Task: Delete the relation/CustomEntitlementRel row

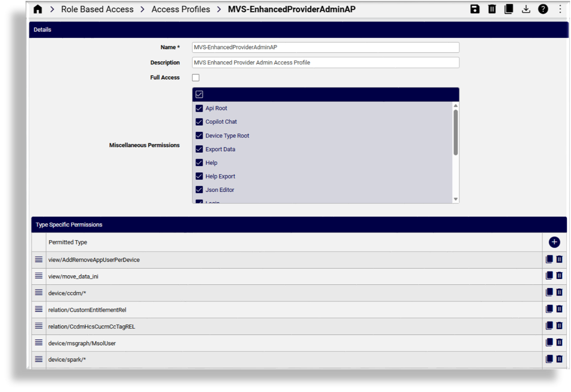Action: [x=559, y=309]
